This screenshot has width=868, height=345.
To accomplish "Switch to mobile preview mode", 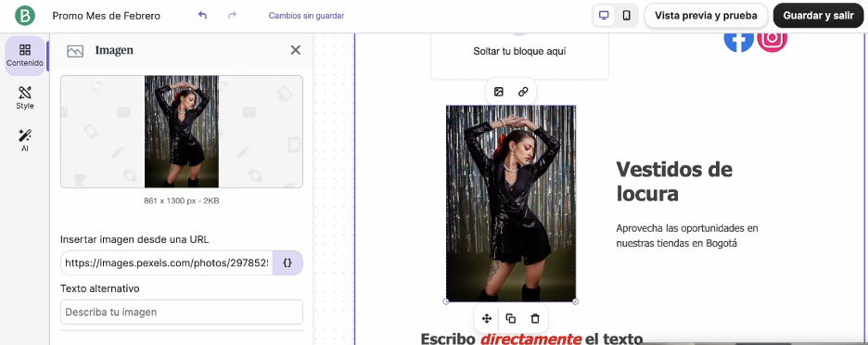I will click(626, 16).
